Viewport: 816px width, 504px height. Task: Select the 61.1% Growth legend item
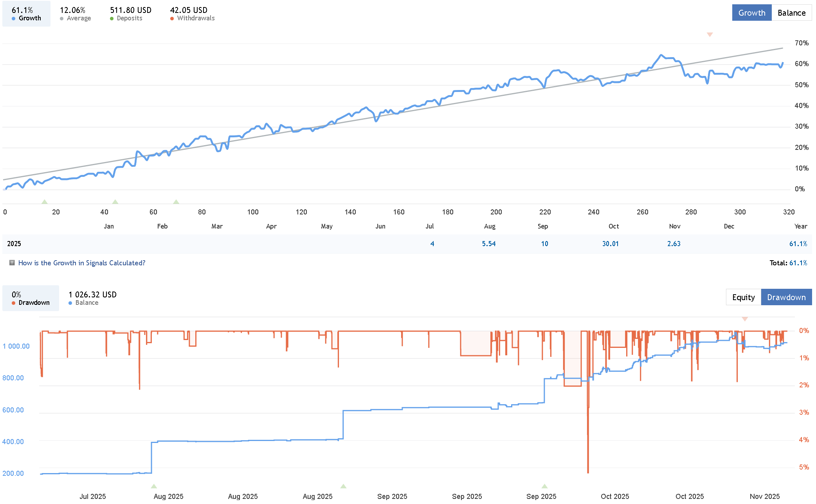tap(26, 14)
